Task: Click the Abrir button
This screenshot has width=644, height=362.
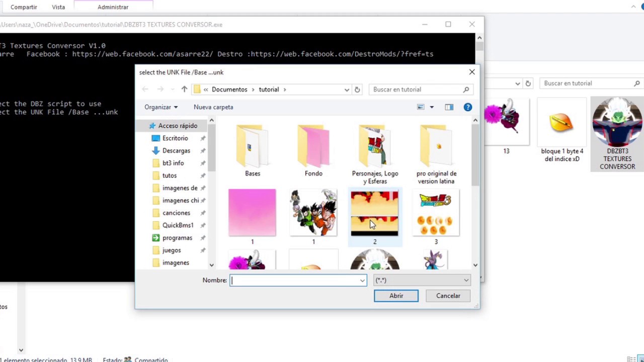Action: point(396,296)
